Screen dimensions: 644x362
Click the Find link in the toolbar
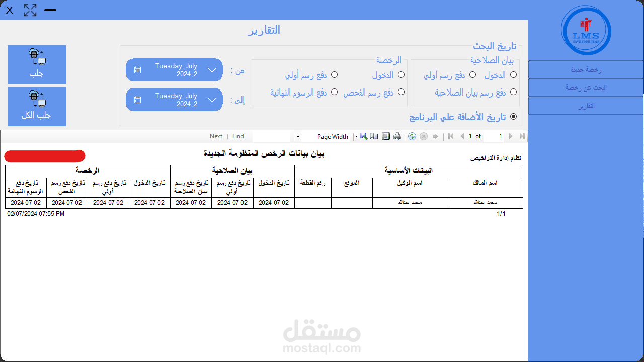238,136
